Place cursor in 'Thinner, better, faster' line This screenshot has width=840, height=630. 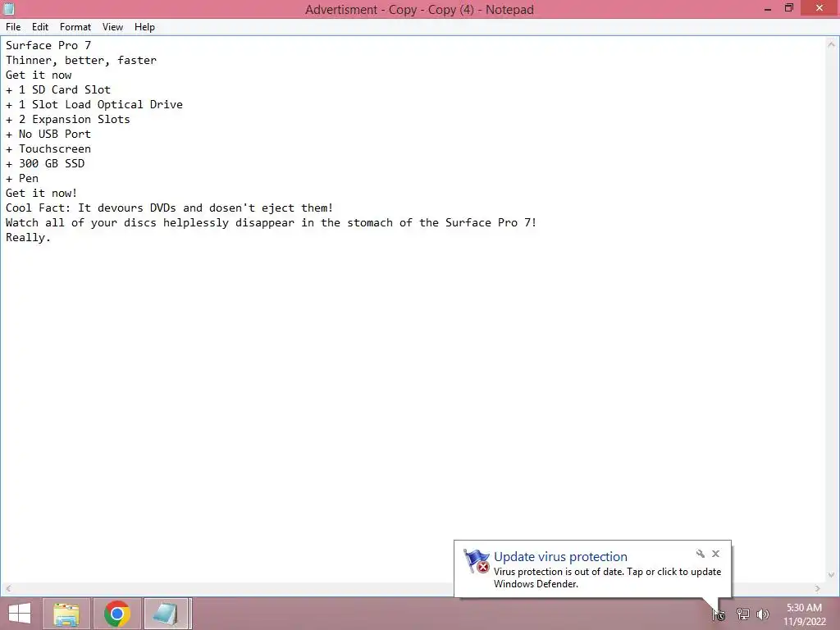81,60
